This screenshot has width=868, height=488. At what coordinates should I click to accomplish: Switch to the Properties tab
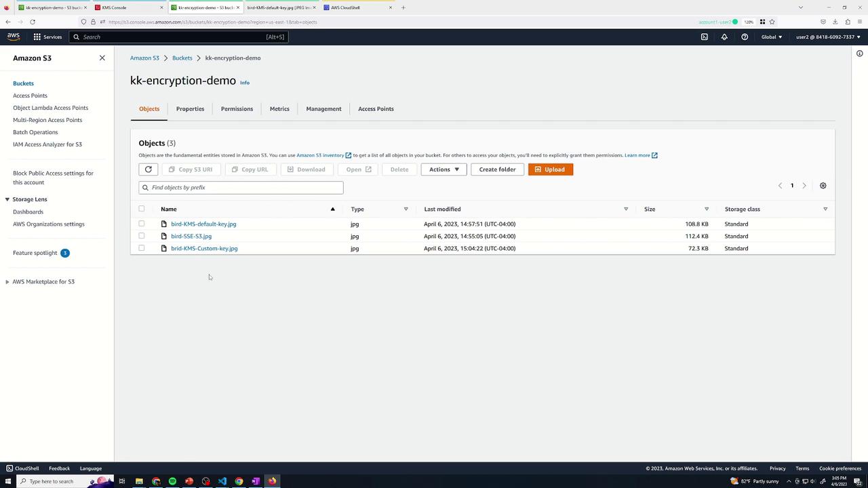[x=190, y=108]
